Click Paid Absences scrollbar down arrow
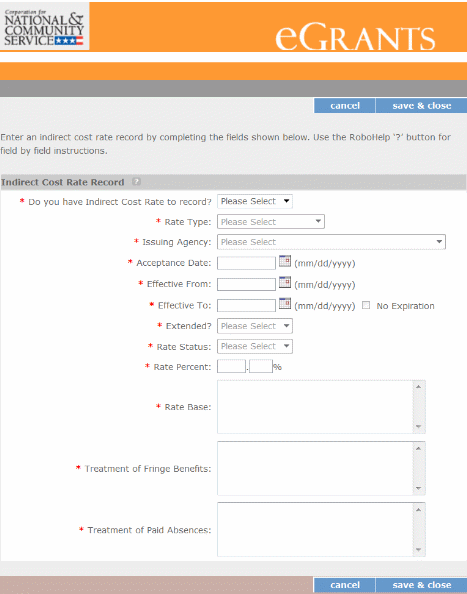467x594 pixels. [419, 550]
